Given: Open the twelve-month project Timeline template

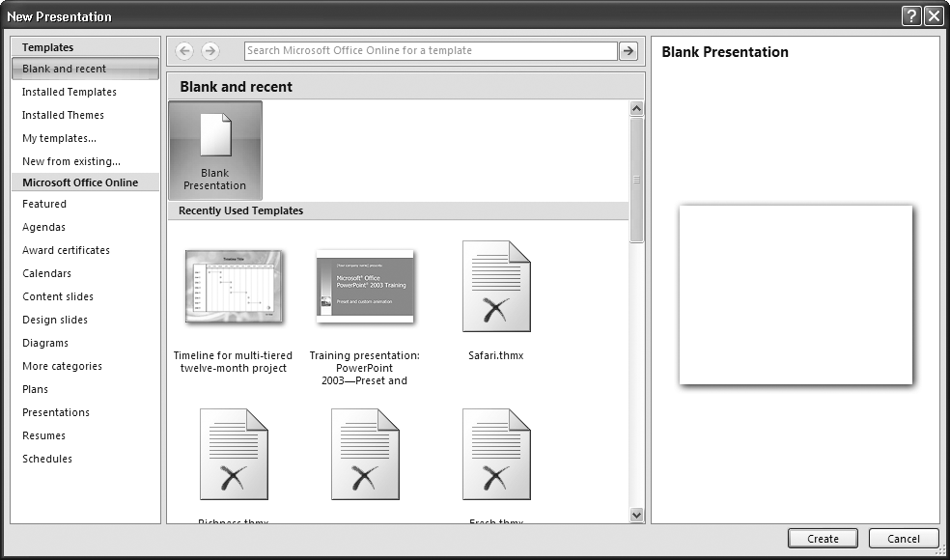Looking at the screenshot, I should click(x=232, y=287).
